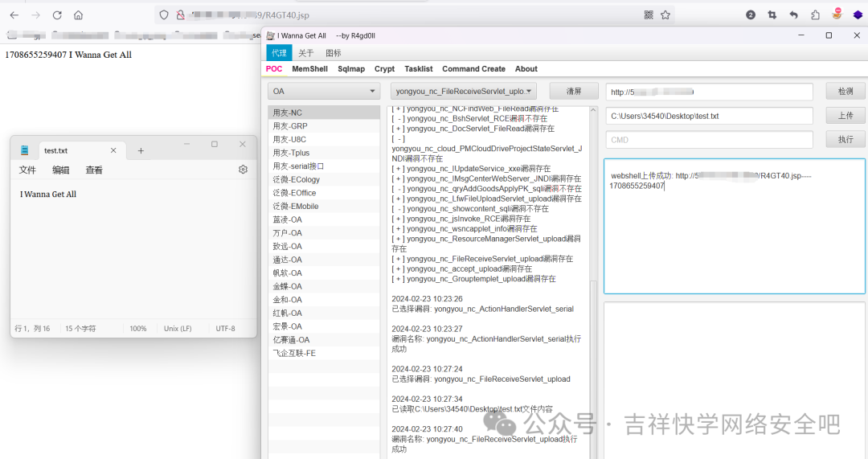Open the 代理 menu
Screen dimensions: 868x459
tap(279, 52)
